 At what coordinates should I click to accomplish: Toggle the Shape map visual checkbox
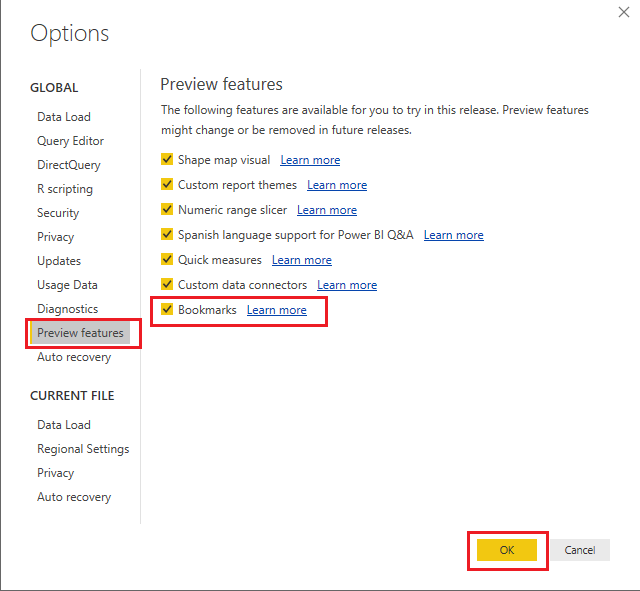point(168,160)
